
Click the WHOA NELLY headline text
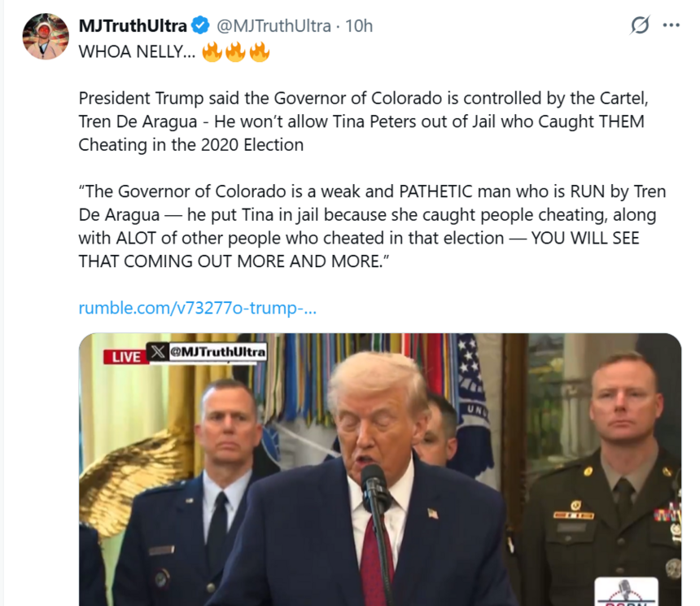point(137,52)
